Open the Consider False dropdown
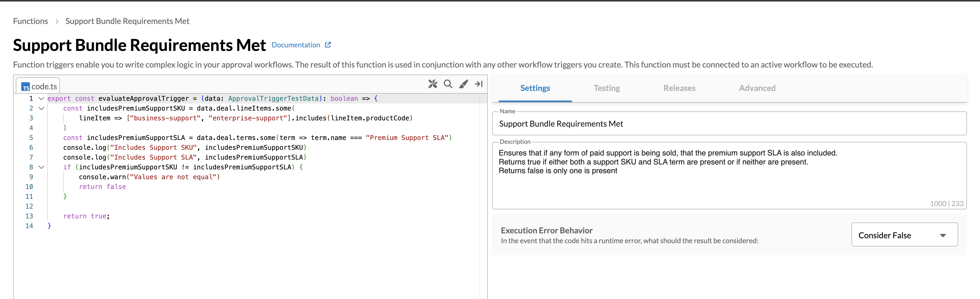The image size is (980, 299). tap(904, 235)
